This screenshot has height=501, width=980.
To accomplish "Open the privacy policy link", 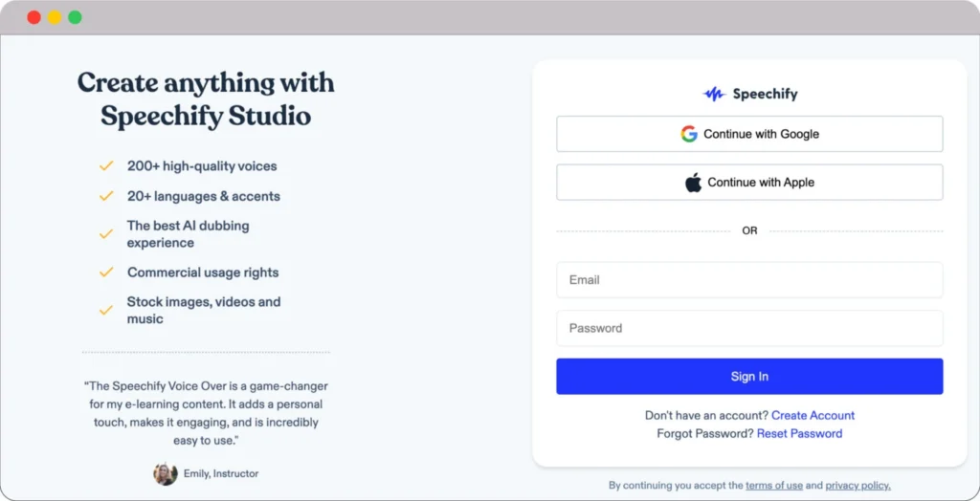I will (857, 486).
